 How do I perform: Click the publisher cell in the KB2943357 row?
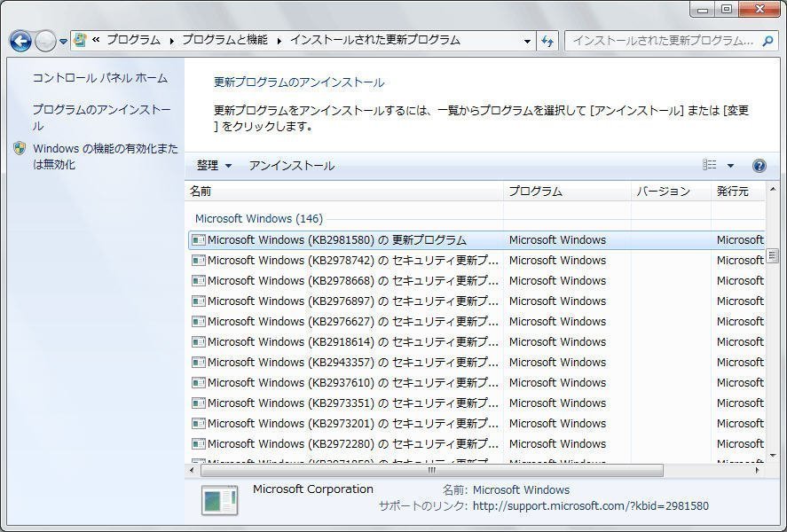[x=740, y=362]
